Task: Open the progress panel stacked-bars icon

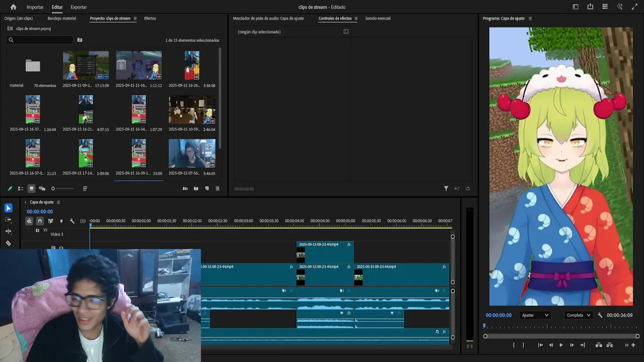Action: click(x=605, y=7)
